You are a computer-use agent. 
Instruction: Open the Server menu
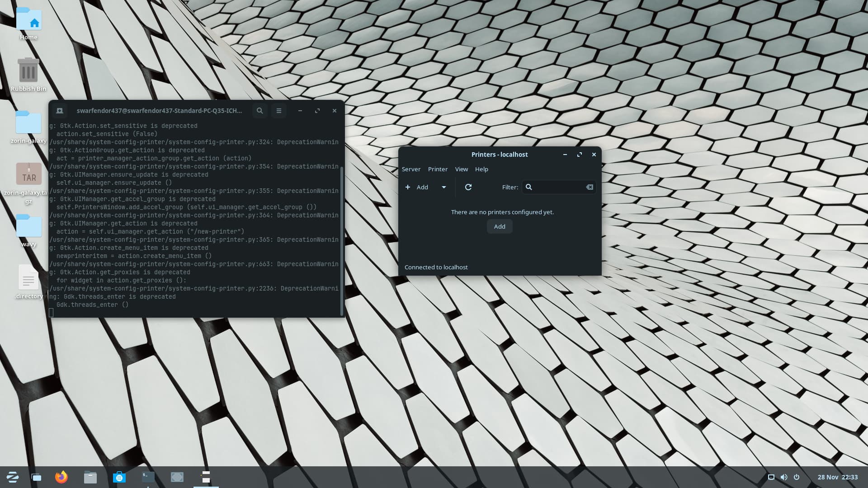pyautogui.click(x=411, y=169)
